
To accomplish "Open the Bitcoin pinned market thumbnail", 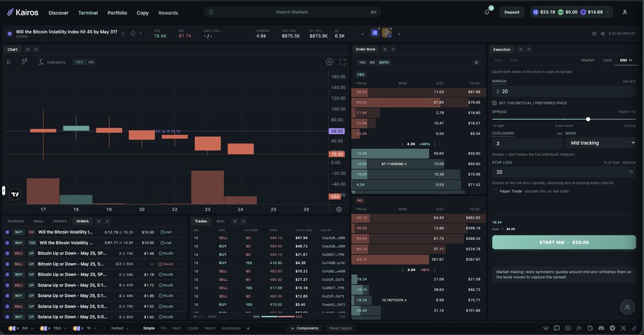I will coord(386,33).
